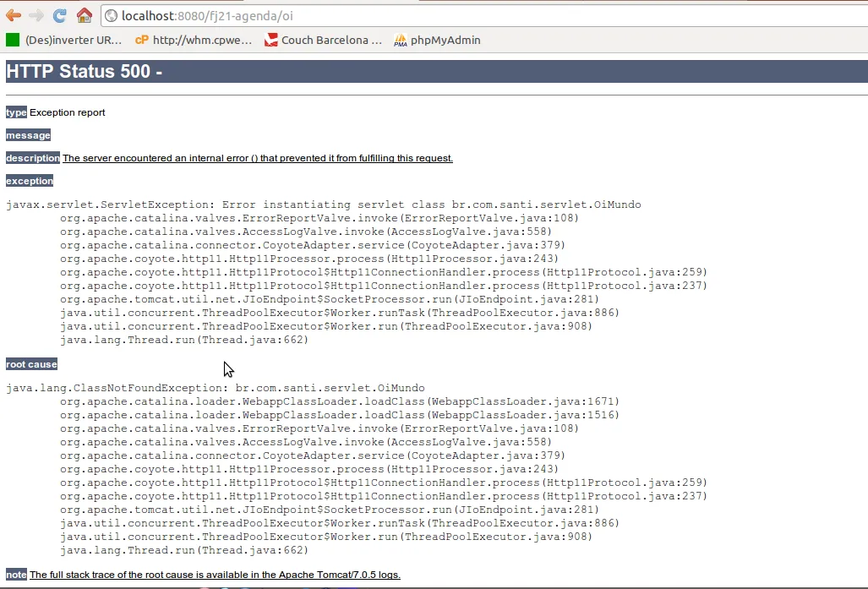Reload the page with refresh icon

pos(60,15)
